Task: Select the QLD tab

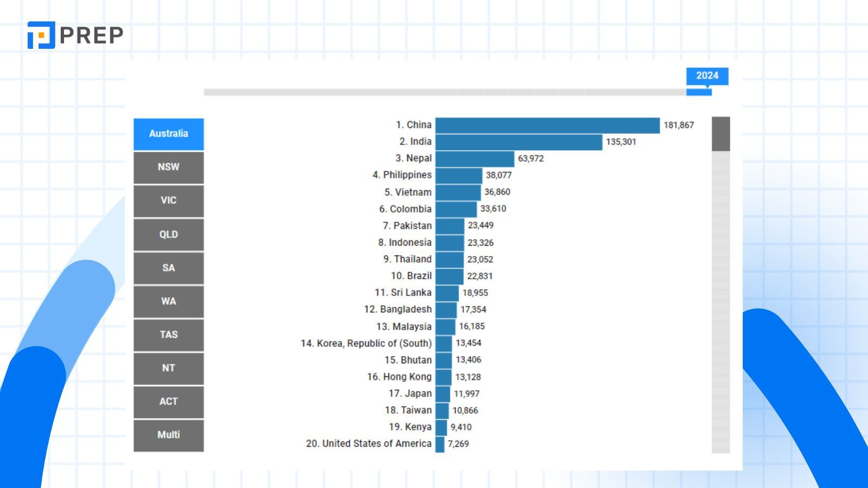Action: pyautogui.click(x=169, y=235)
